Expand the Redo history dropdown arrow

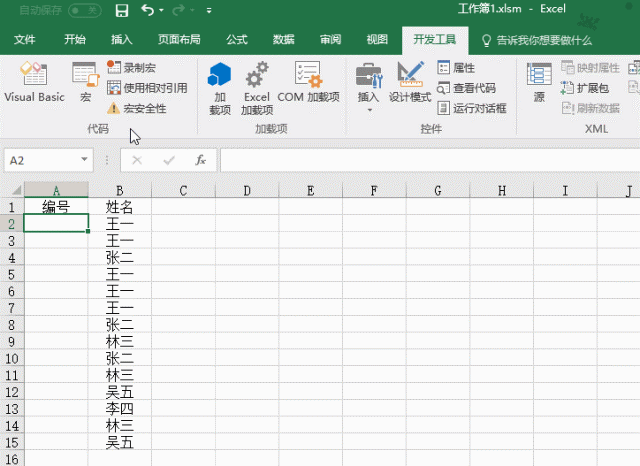192,10
